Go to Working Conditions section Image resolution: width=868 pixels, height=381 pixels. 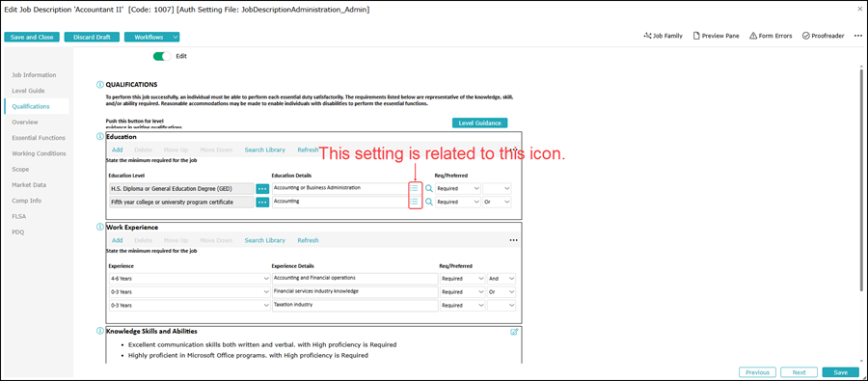pos(39,153)
